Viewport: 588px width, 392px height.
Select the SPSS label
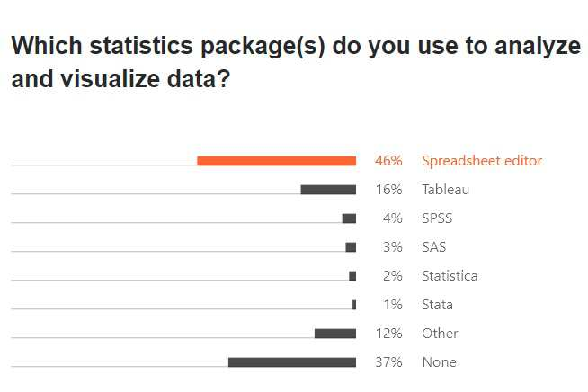437,218
